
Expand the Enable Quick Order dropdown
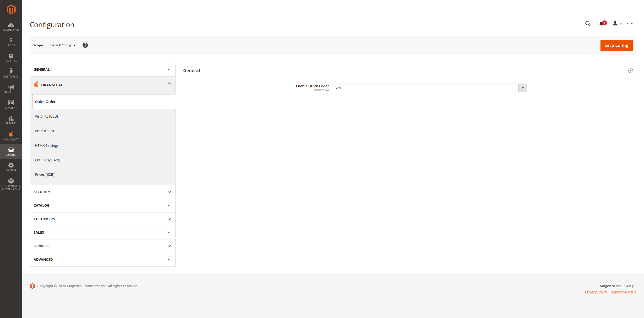point(522,88)
